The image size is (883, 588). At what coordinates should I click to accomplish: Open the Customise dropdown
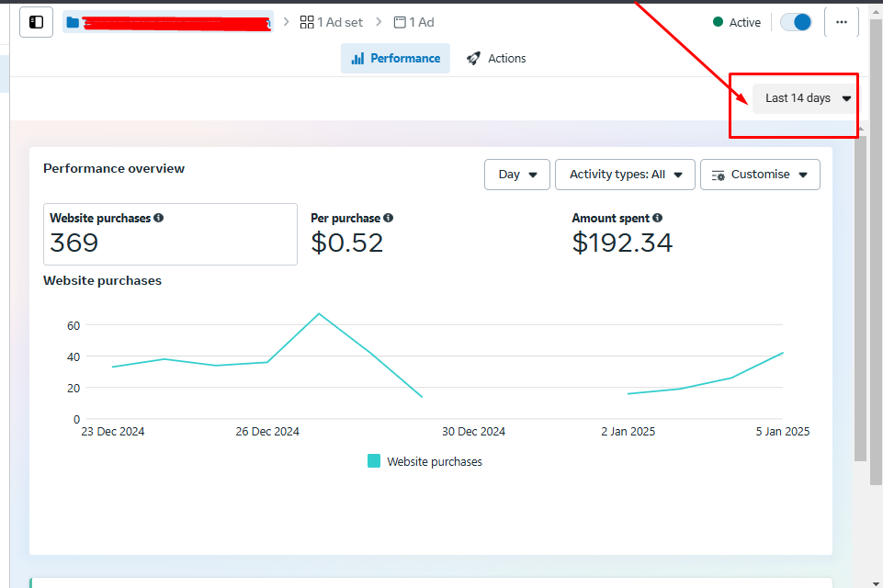point(760,175)
